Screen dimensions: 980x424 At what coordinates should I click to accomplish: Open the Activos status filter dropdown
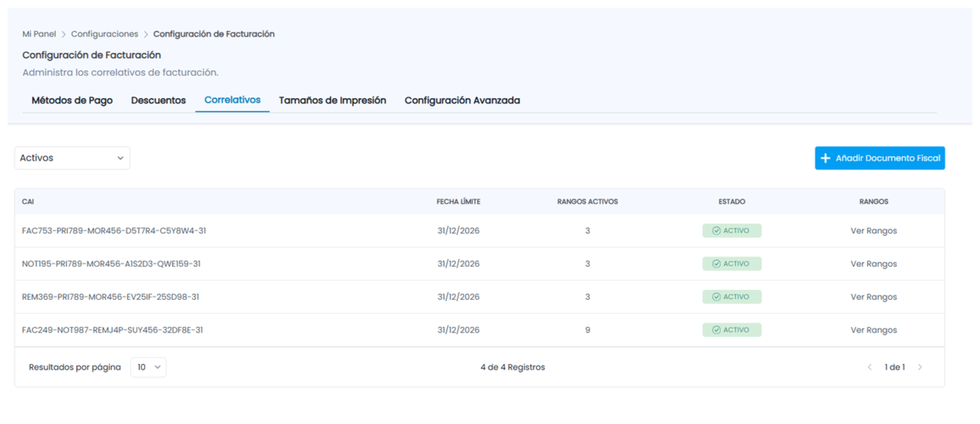click(x=72, y=158)
